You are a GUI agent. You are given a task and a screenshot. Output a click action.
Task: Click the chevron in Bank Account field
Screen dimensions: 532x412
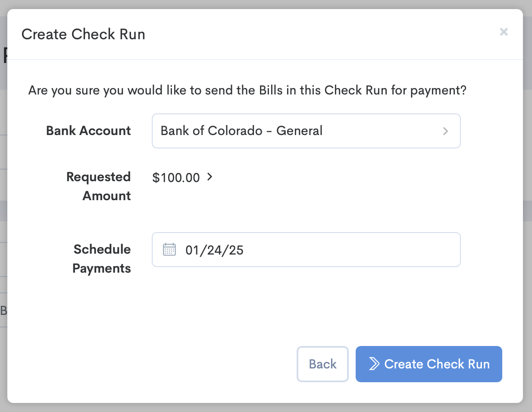click(446, 131)
